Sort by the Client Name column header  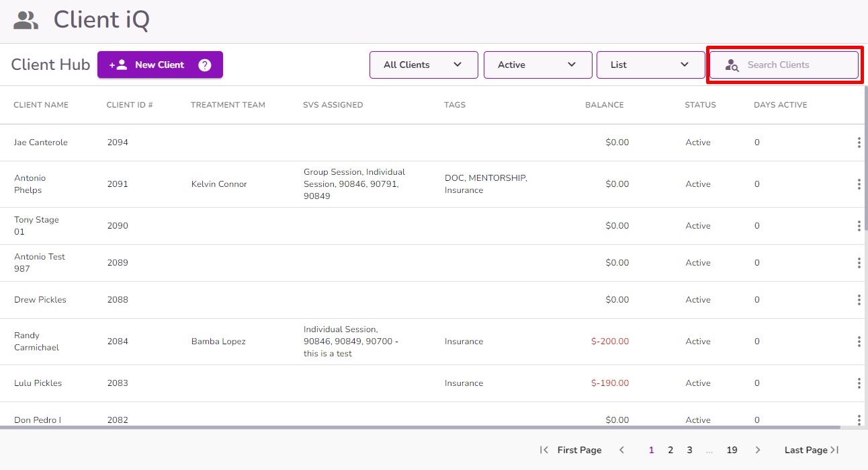(41, 105)
